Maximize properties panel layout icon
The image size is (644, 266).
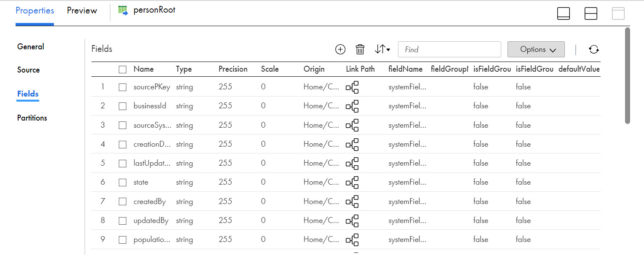[618, 13]
